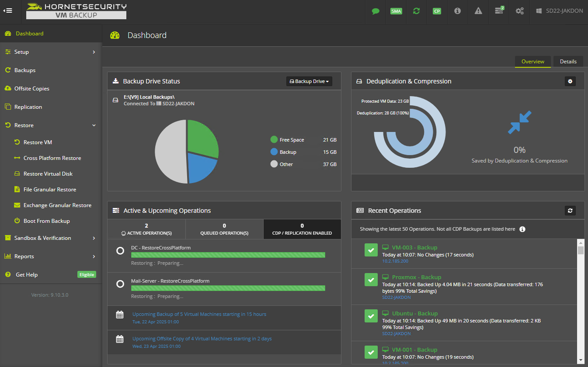Select the CDP / Replication Enabled tab

pyautogui.click(x=302, y=229)
